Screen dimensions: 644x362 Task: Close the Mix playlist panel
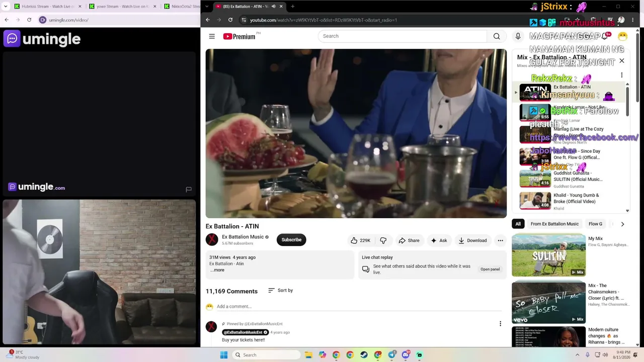[x=622, y=61]
